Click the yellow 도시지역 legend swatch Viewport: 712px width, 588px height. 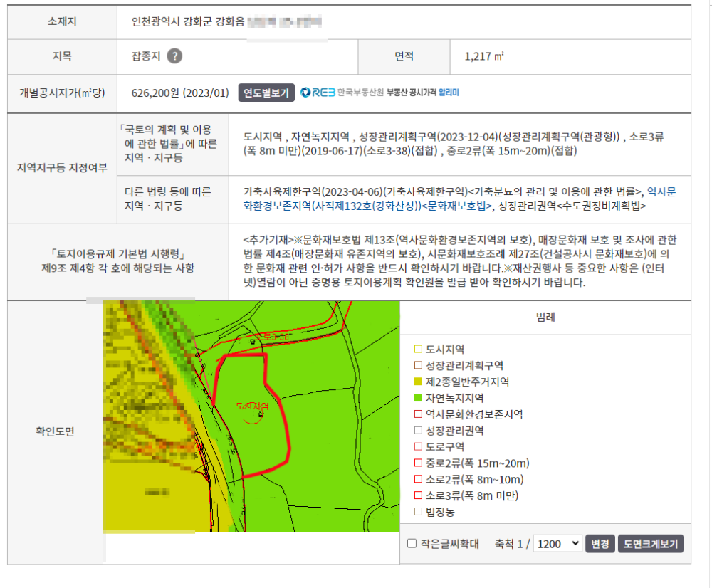[x=418, y=350]
